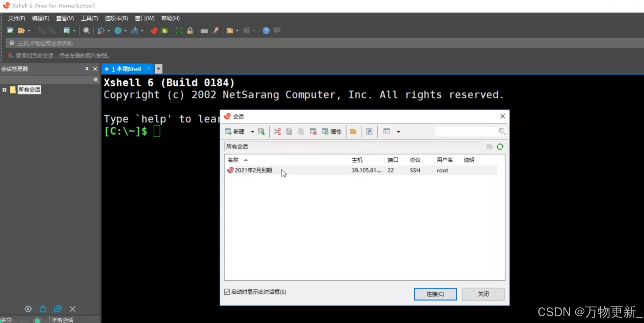Click the save/search session icon beside 新建
This screenshot has height=323, width=644.
pos(261,132)
